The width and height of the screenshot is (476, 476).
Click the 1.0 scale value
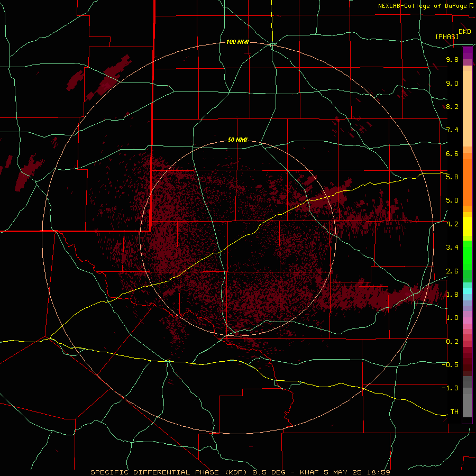click(452, 318)
